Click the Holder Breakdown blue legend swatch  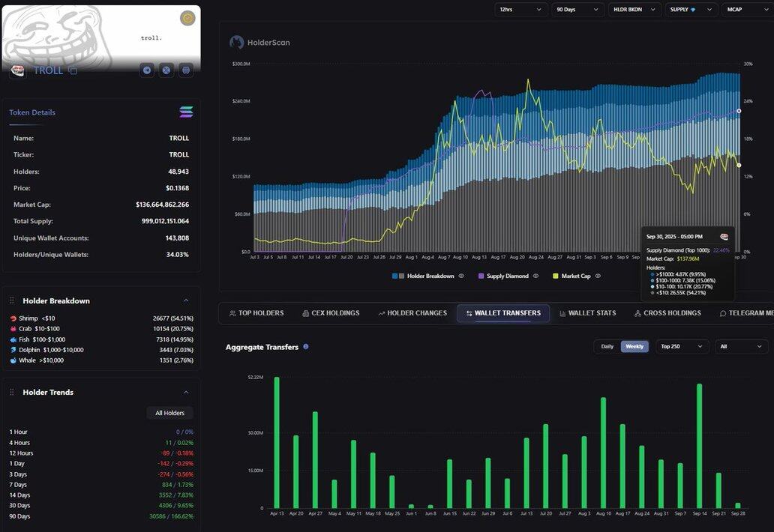point(395,276)
